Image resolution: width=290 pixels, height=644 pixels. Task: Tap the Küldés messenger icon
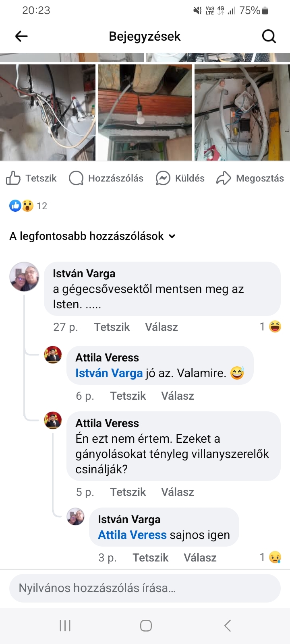(163, 178)
